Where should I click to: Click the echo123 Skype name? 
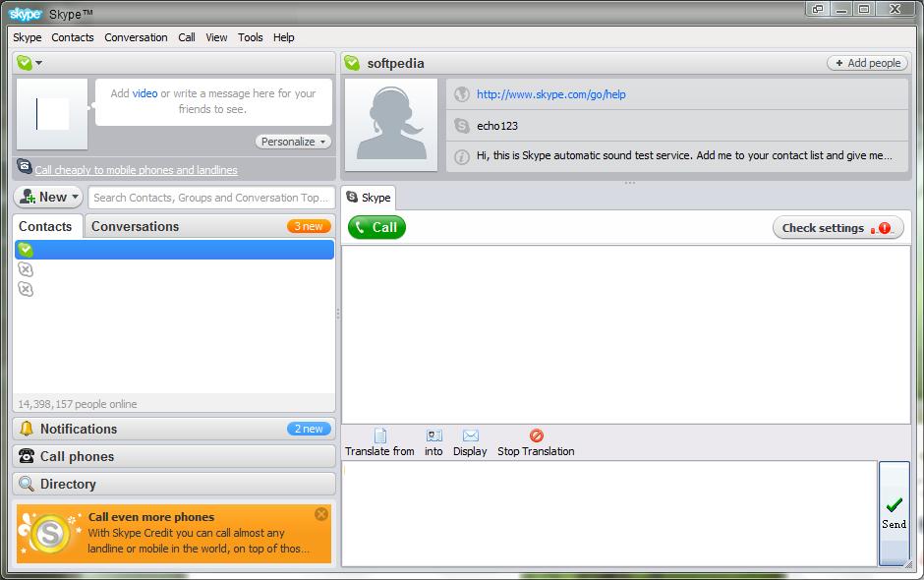pyautogui.click(x=497, y=126)
